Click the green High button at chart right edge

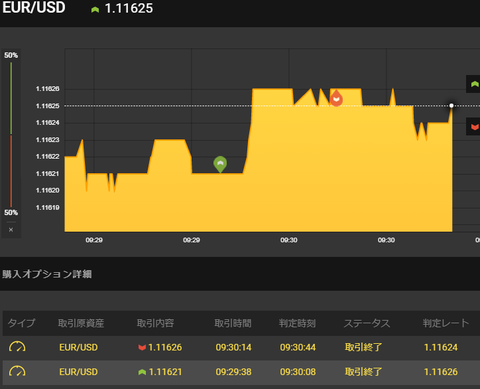(473, 84)
